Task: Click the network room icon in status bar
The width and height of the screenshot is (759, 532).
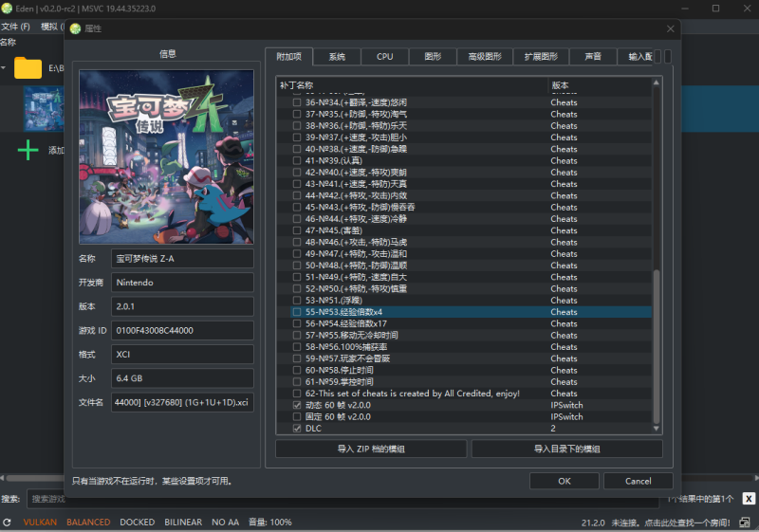Action: point(745,523)
